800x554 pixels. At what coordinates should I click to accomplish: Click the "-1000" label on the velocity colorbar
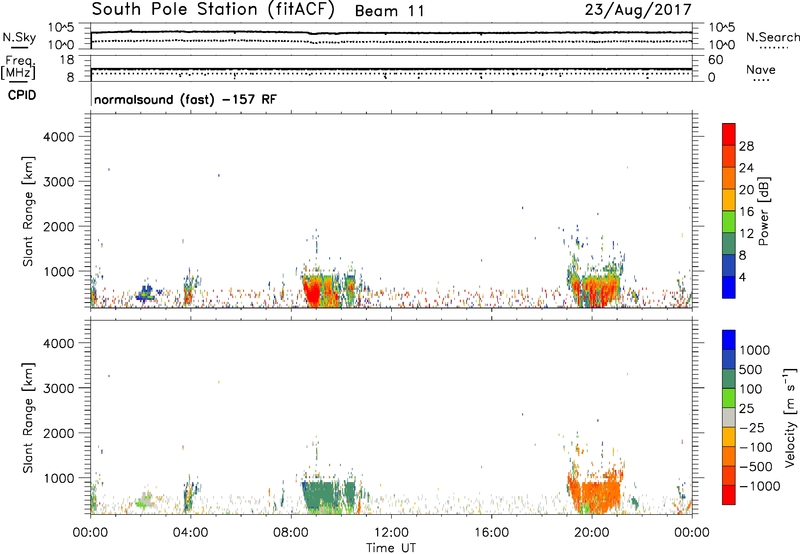(x=760, y=486)
